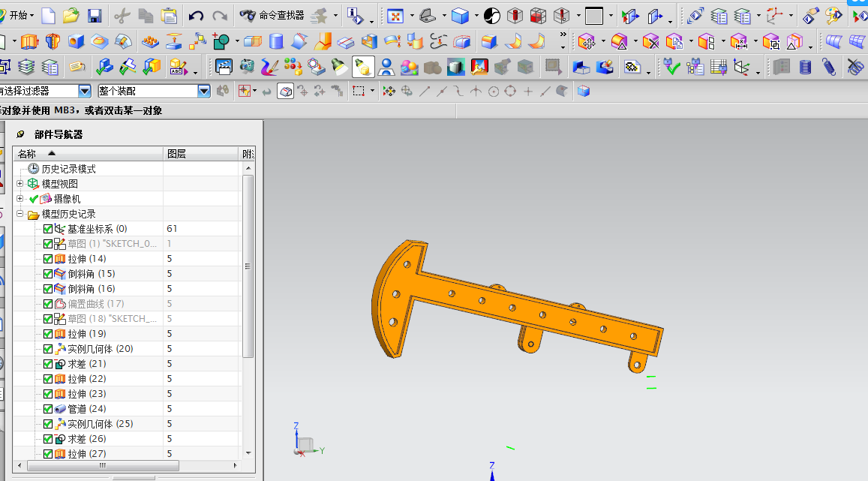This screenshot has height=481, width=868.
Task: Click the Undo arrow icon
Action: 196,15
